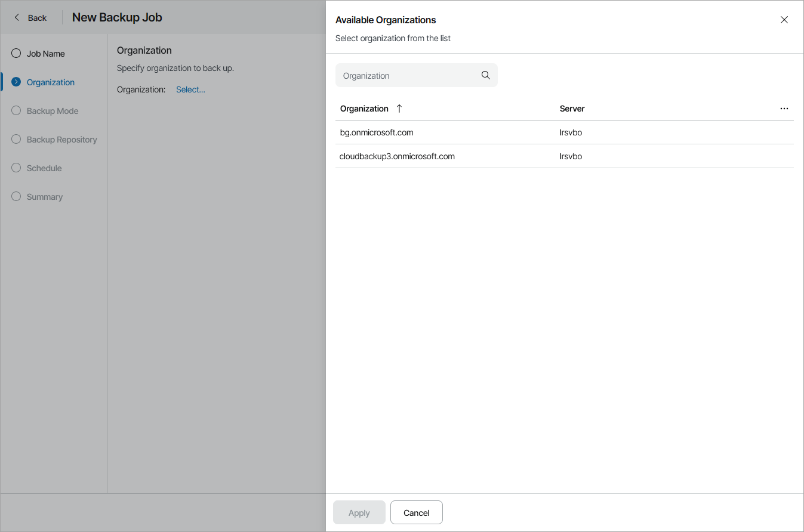Toggle sort arrow on Organization column
The height and width of the screenshot is (532, 804).
pyautogui.click(x=399, y=109)
